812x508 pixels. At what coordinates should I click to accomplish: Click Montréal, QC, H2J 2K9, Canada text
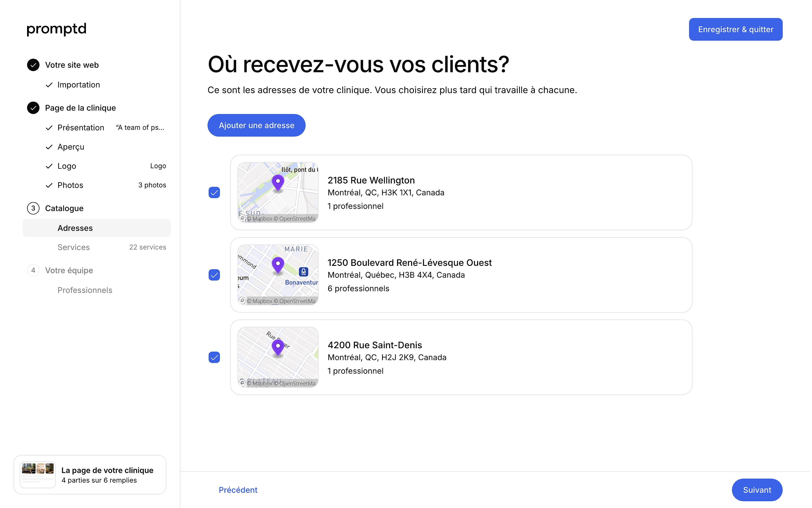pyautogui.click(x=387, y=358)
